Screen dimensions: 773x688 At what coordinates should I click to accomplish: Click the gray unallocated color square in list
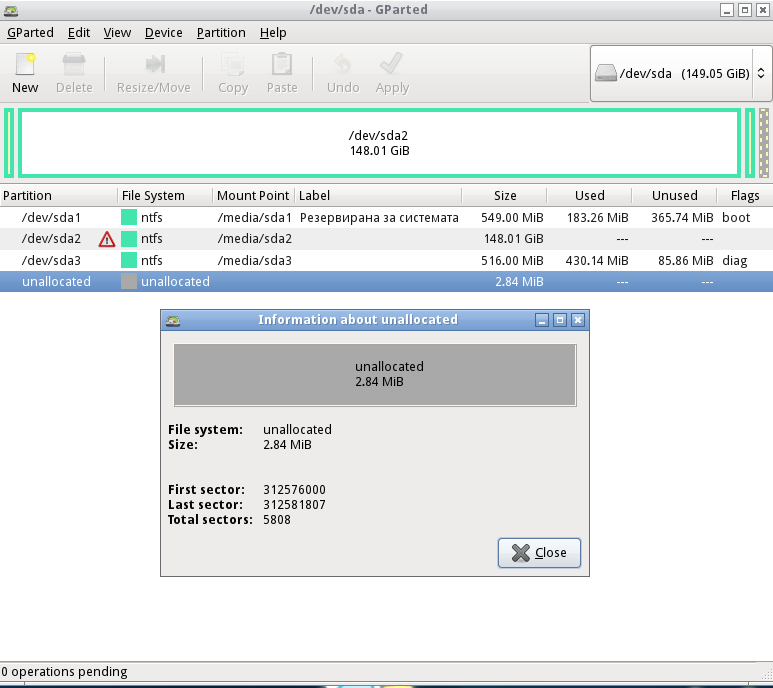tap(129, 281)
